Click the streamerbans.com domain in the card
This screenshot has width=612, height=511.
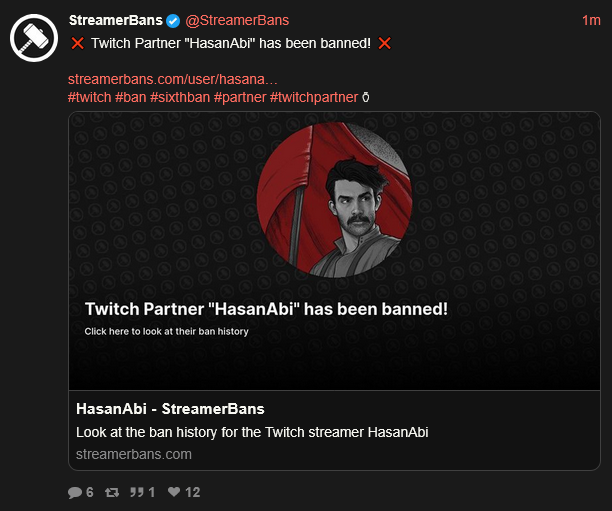134,454
